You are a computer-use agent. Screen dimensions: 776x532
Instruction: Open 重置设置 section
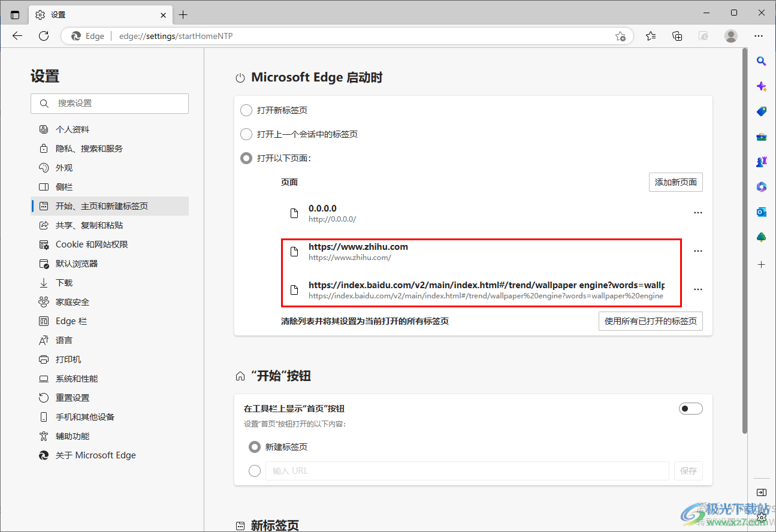110,398
